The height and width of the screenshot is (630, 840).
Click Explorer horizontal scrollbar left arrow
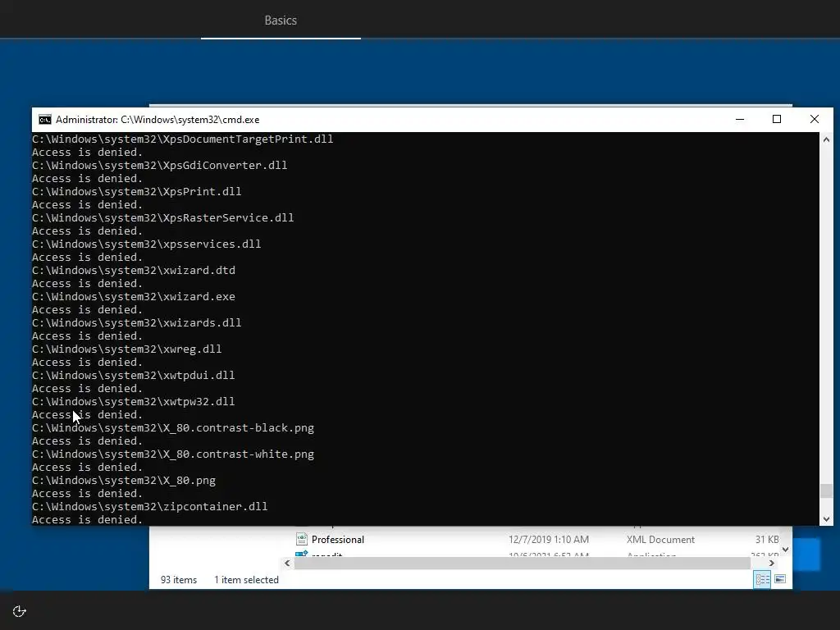pos(287,563)
